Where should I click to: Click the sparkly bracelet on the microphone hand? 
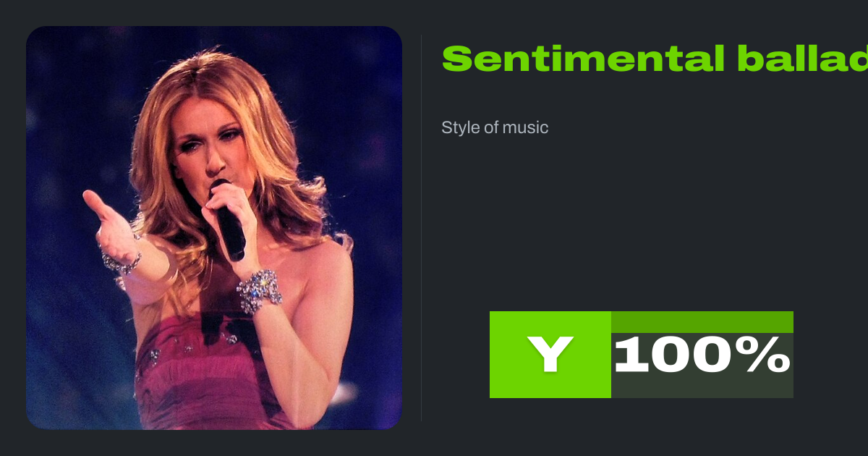pos(259,291)
